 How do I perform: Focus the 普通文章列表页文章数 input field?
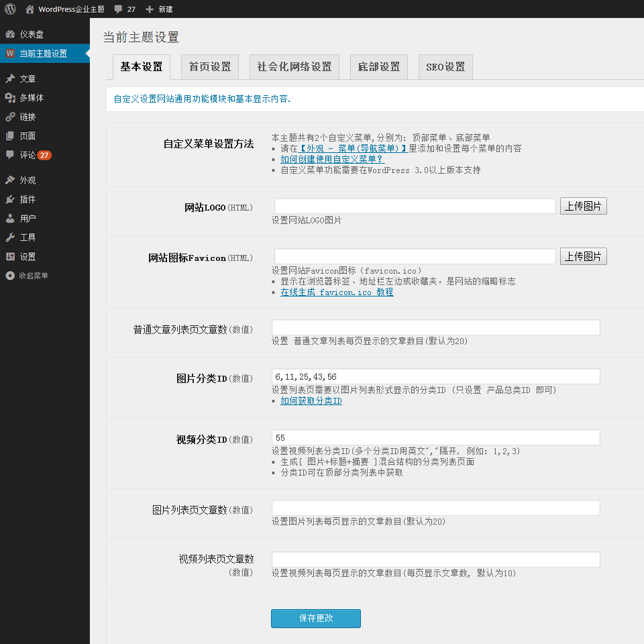pos(436,327)
